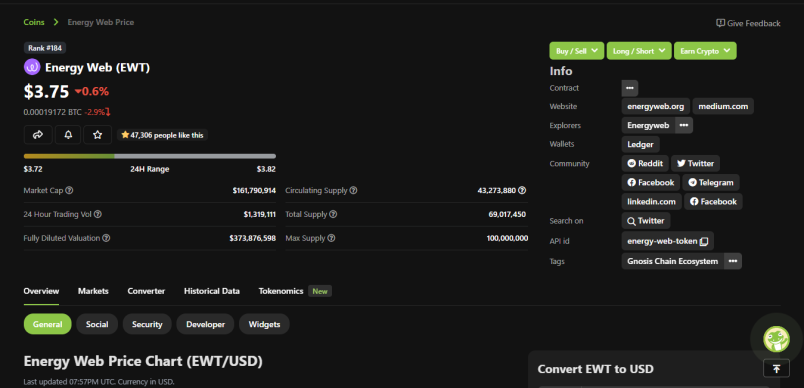Click Market Cap info question icon
The image size is (804, 388).
[x=69, y=190]
